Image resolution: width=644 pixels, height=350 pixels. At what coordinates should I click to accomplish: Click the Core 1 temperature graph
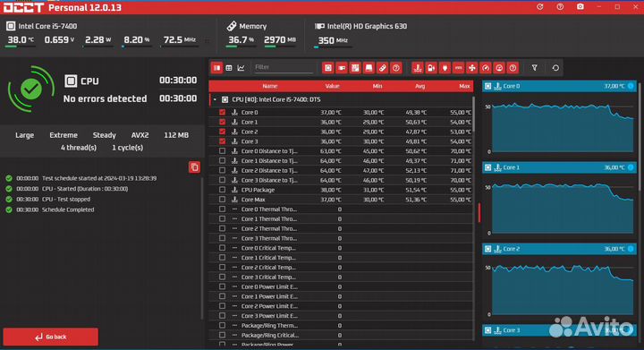[563, 209]
